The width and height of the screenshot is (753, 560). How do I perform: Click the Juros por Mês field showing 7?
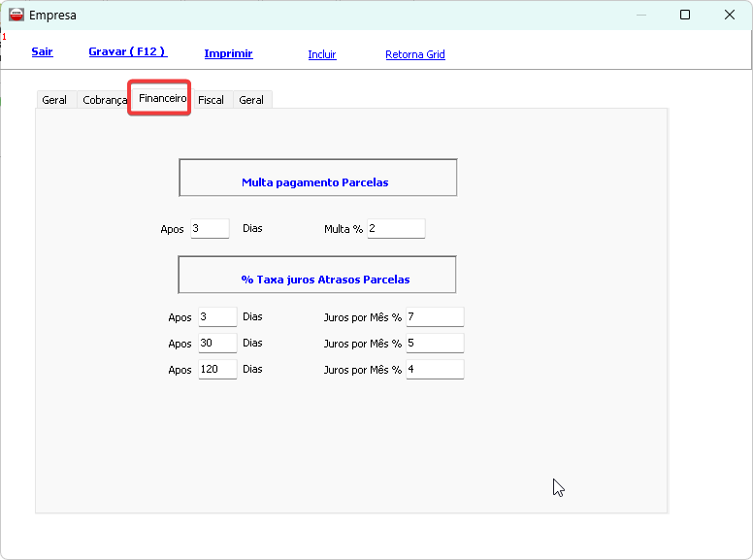435,317
